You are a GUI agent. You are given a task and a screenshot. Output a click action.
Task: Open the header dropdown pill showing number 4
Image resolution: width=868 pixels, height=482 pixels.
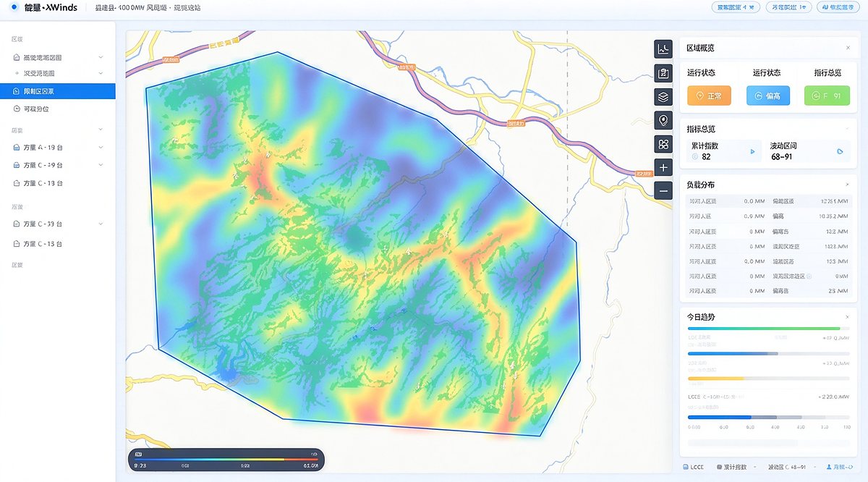pos(736,7)
